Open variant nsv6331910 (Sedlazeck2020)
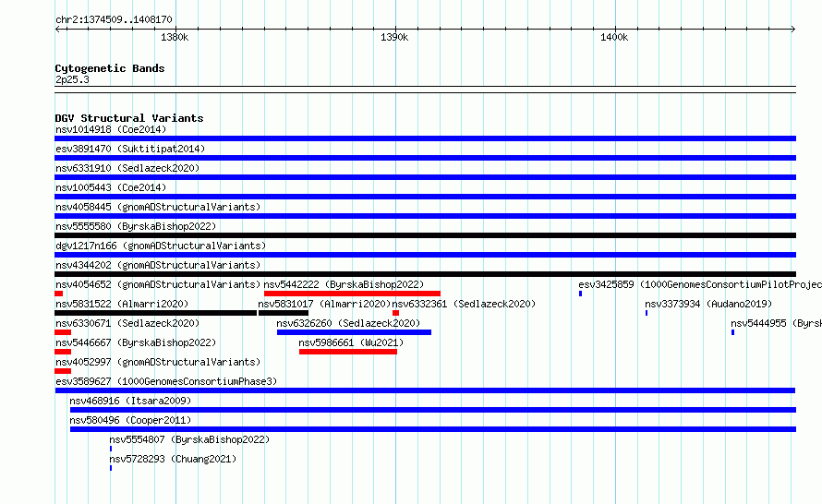The height and width of the screenshot is (504, 822). [127, 168]
